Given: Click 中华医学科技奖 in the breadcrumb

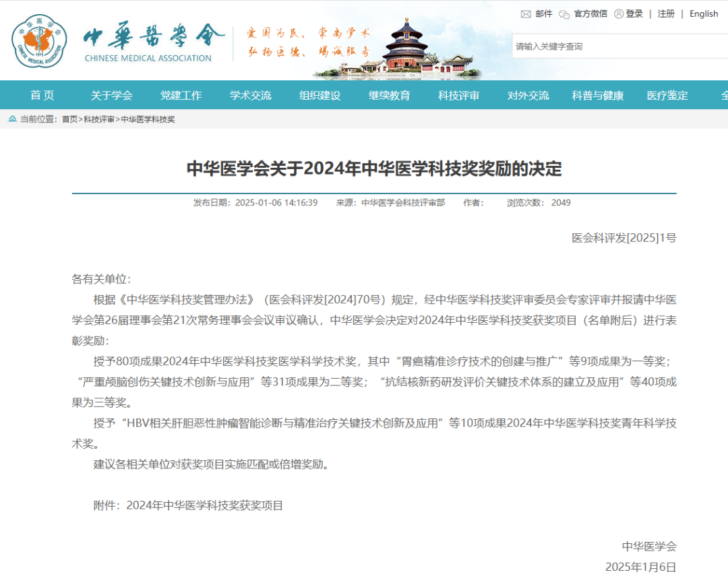Looking at the screenshot, I should [148, 119].
